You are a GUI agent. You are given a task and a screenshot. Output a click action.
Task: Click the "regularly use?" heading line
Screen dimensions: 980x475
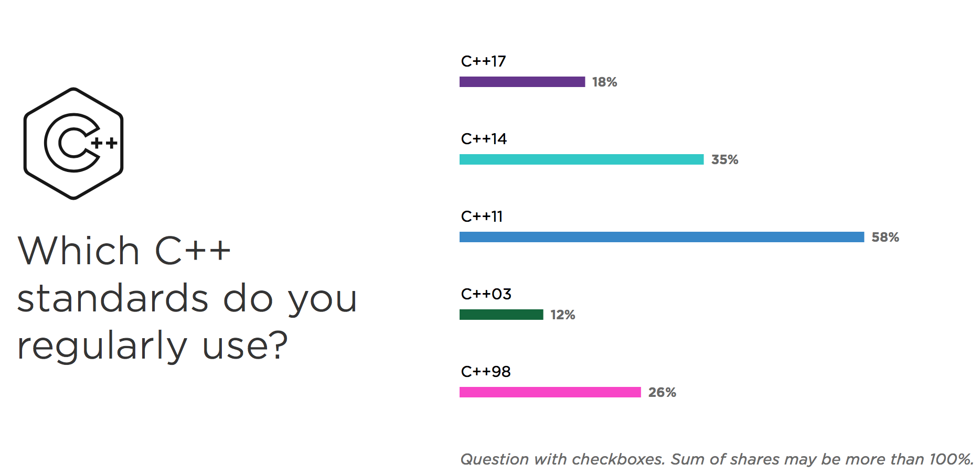click(153, 346)
